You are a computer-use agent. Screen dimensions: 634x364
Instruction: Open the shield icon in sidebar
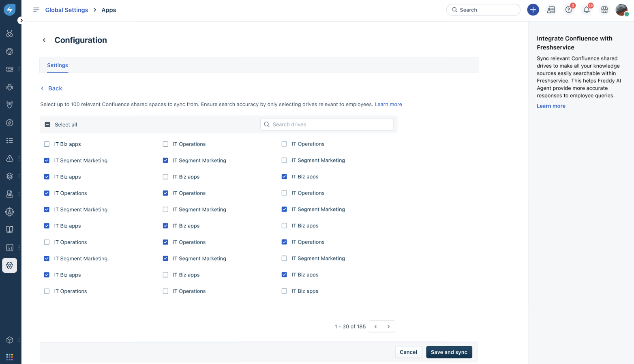pyautogui.click(x=10, y=105)
